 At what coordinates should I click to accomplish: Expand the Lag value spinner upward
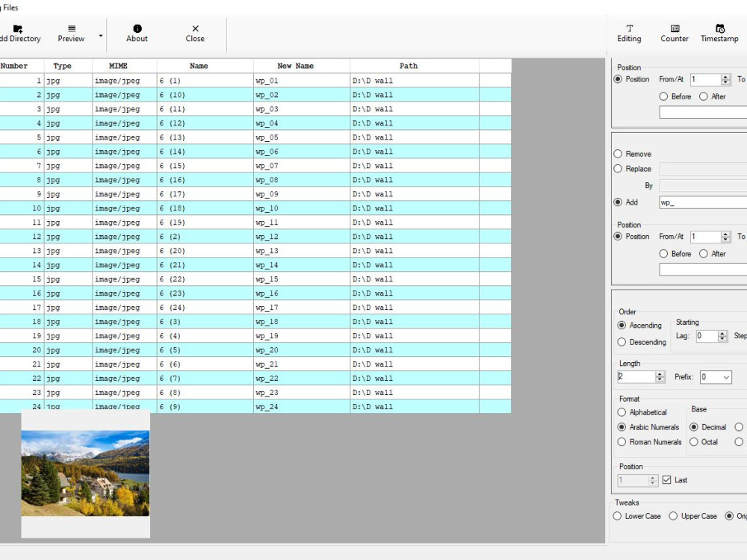point(722,332)
